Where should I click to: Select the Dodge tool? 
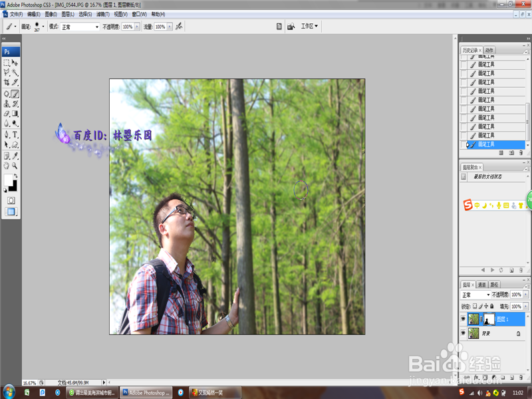click(x=15, y=123)
